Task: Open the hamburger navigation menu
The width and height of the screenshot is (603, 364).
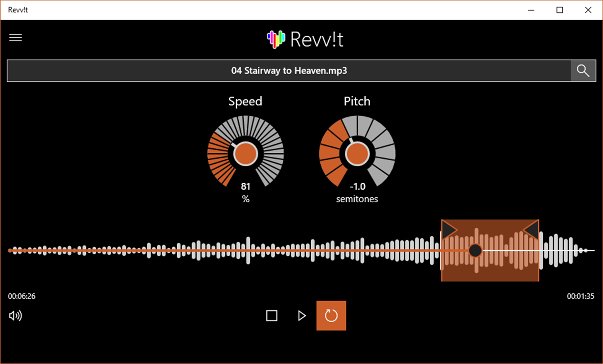Action: 16,38
